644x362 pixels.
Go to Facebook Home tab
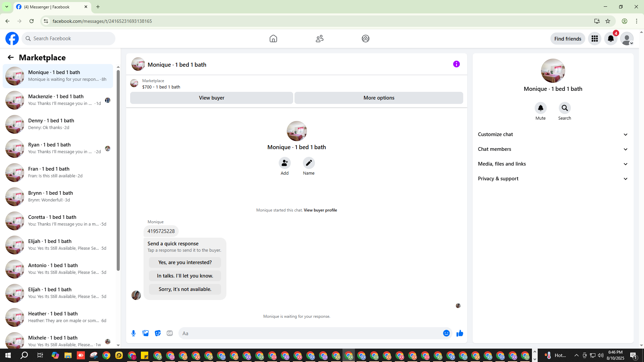(x=273, y=39)
